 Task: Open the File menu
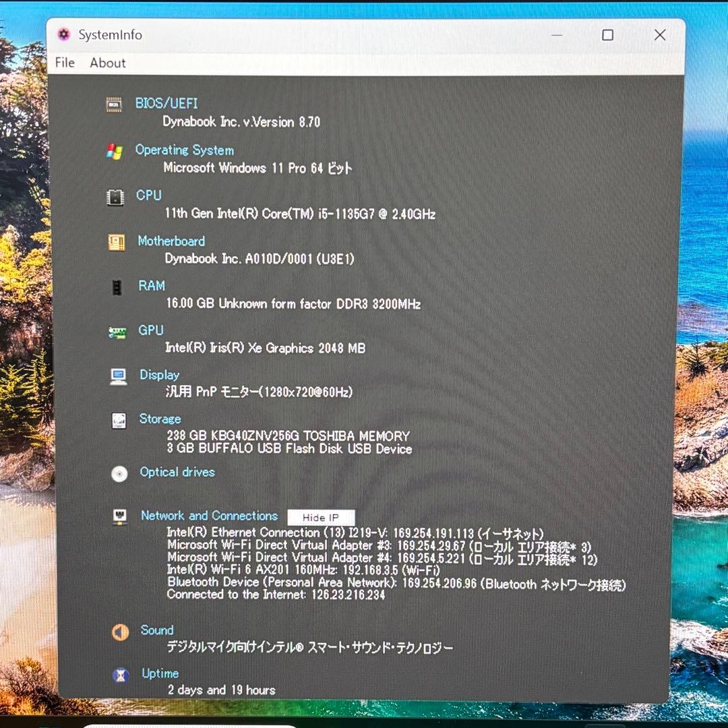coord(64,63)
